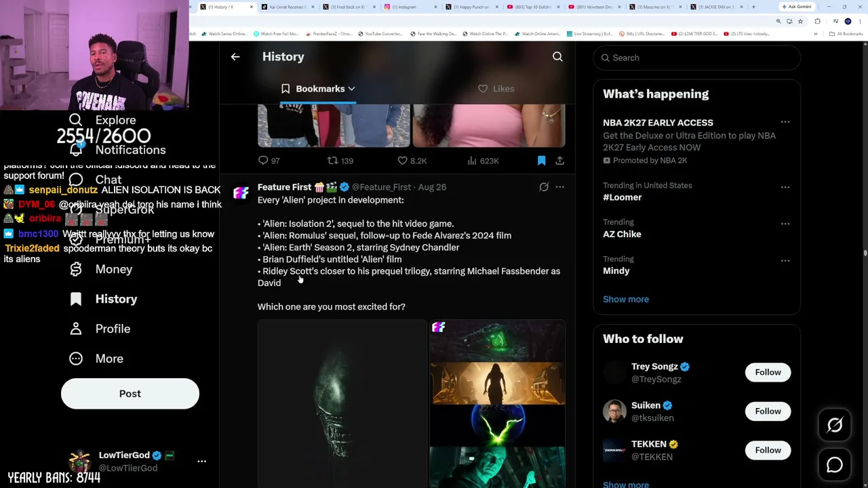Open a new browser tab
Image resolution: width=868 pixels, height=488 pixels.
[x=753, y=7]
